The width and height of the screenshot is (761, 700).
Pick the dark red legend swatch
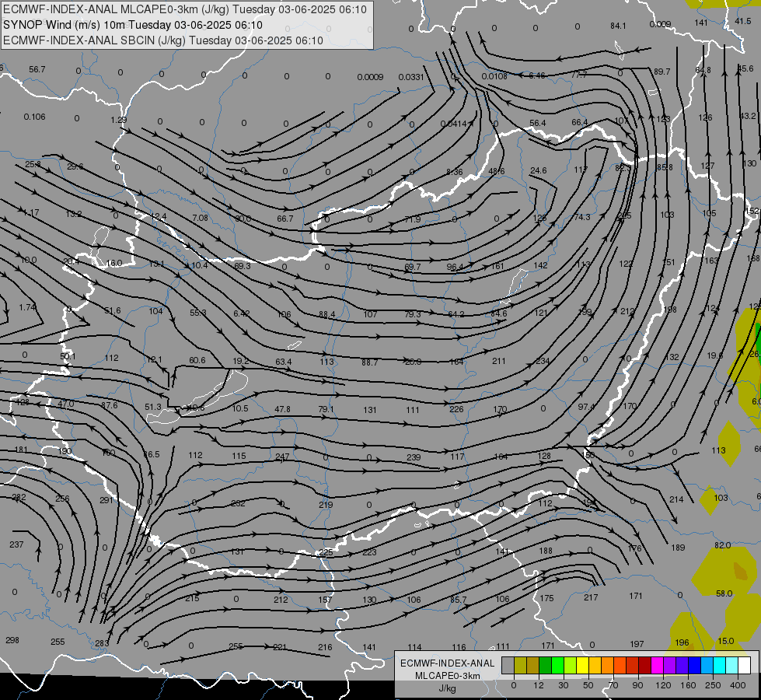click(x=645, y=665)
